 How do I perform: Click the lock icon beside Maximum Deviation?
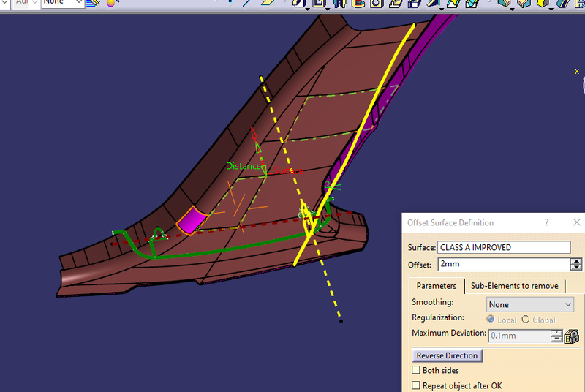click(x=571, y=336)
